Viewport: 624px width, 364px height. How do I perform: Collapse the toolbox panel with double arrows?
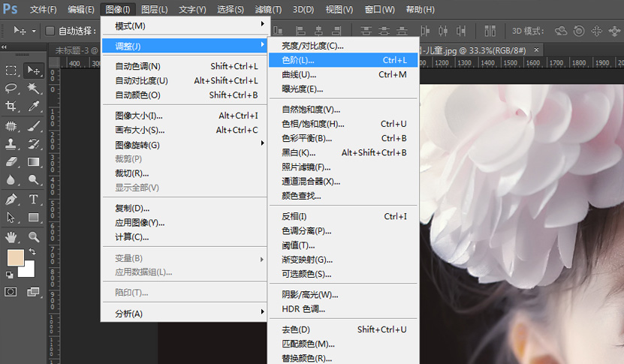tap(4, 47)
